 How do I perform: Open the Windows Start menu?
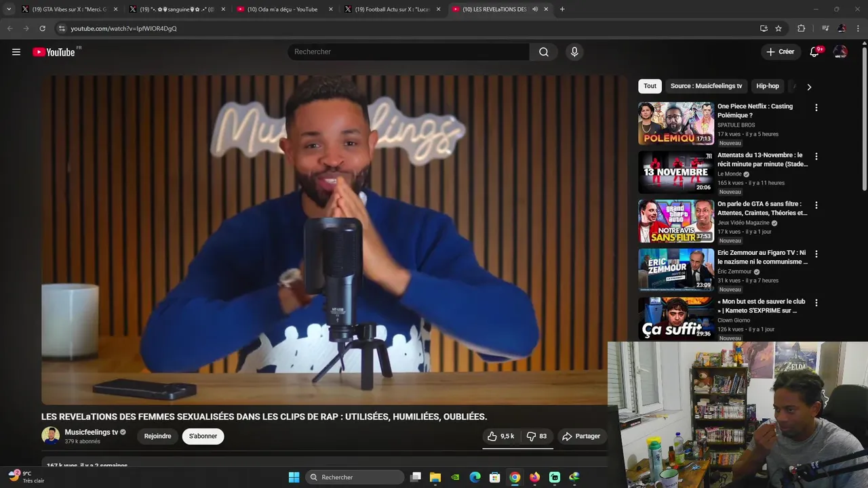tap(294, 477)
